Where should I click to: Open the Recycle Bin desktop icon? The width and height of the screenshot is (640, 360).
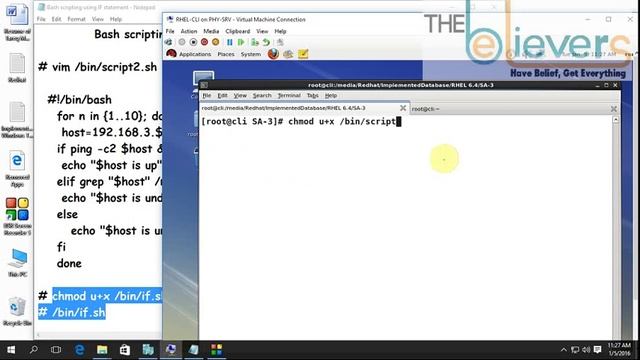[x=17, y=311]
